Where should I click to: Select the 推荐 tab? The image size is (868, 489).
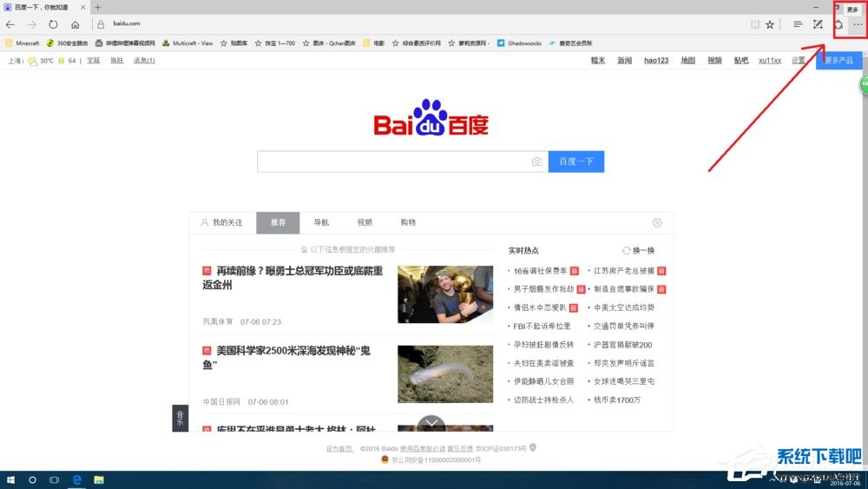[x=278, y=222]
